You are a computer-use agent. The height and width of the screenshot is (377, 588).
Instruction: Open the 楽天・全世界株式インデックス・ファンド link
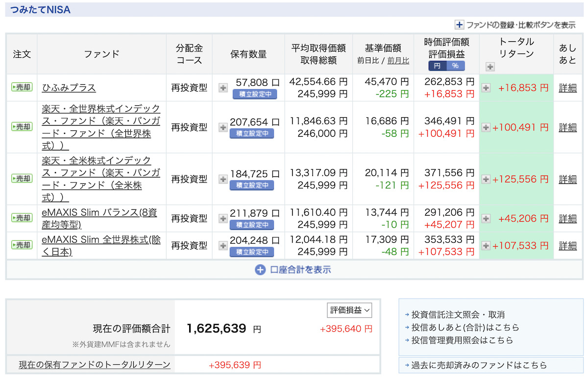coord(101,127)
